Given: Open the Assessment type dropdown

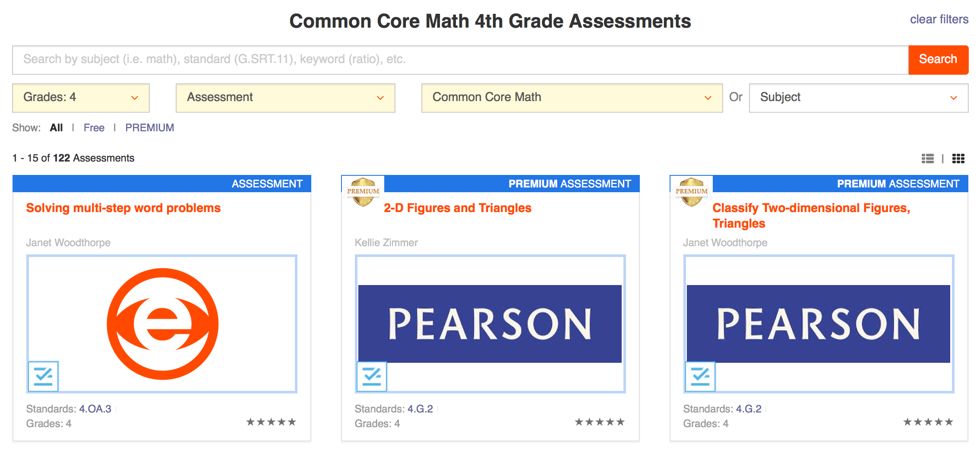Looking at the screenshot, I should (x=285, y=98).
